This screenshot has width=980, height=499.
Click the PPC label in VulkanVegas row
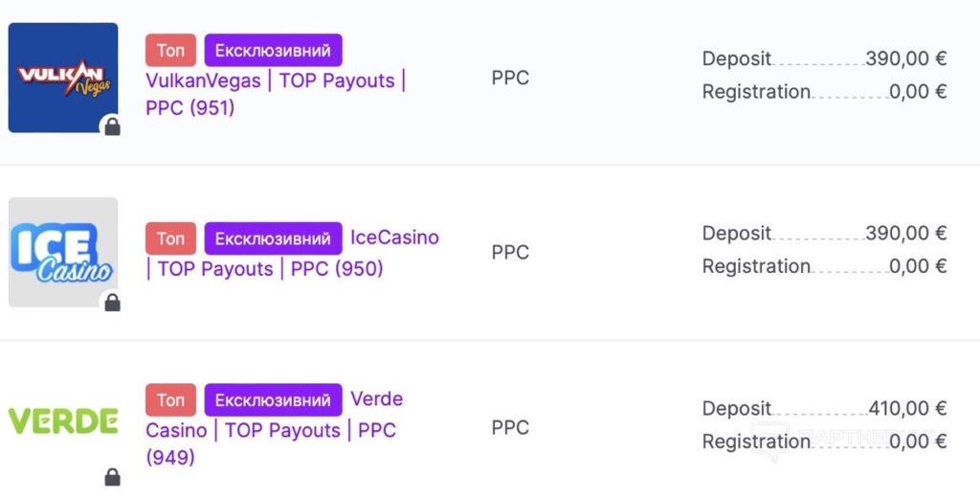tap(510, 78)
